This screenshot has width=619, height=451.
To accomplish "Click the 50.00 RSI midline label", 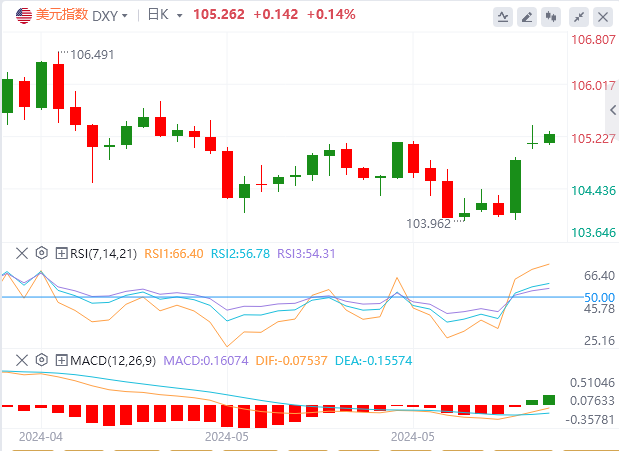I will [599, 297].
